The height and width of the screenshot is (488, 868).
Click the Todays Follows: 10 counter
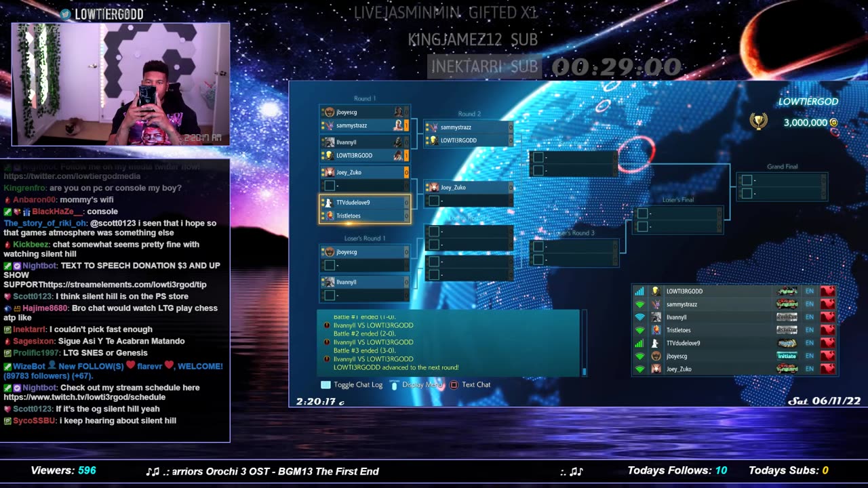(x=677, y=470)
